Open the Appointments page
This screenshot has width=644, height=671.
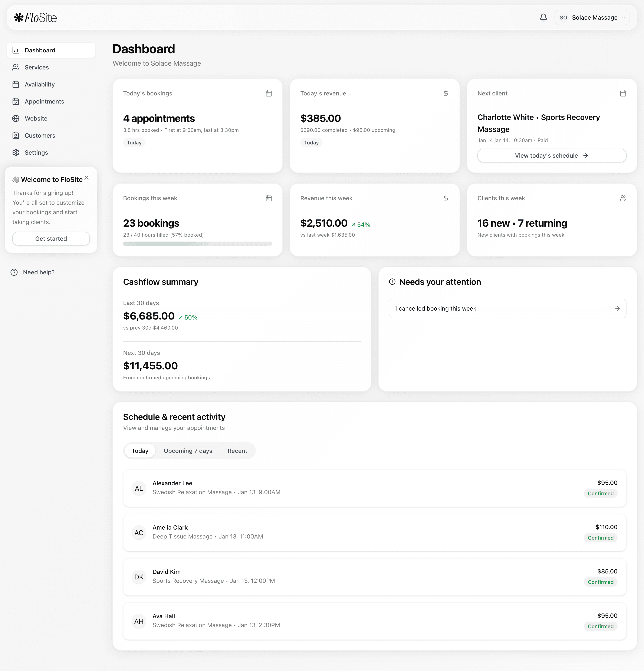pos(44,101)
